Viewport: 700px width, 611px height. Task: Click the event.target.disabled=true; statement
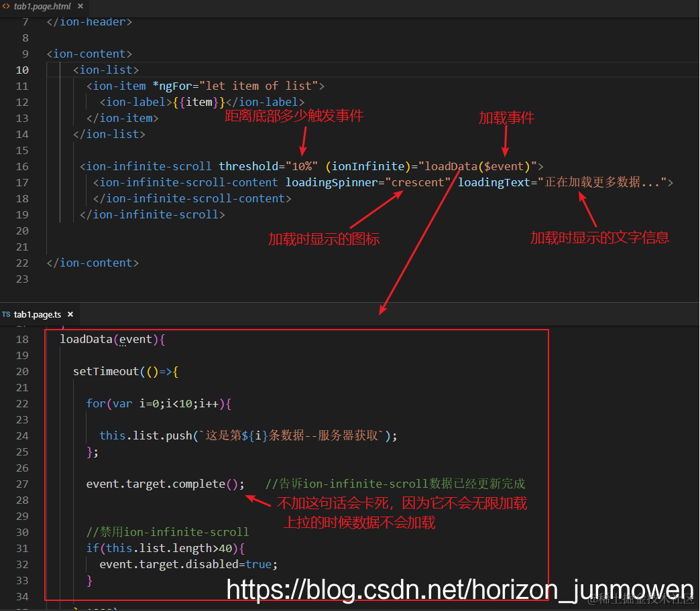(188, 564)
